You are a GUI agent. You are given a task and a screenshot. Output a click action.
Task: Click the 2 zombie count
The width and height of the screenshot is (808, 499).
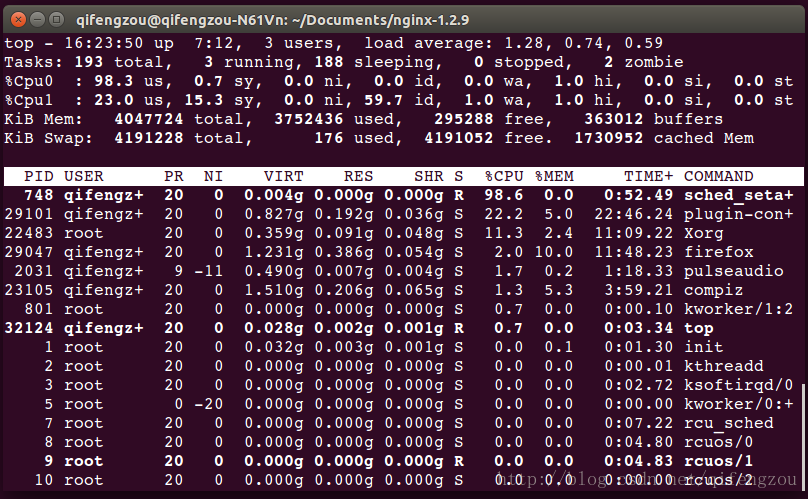click(609, 62)
